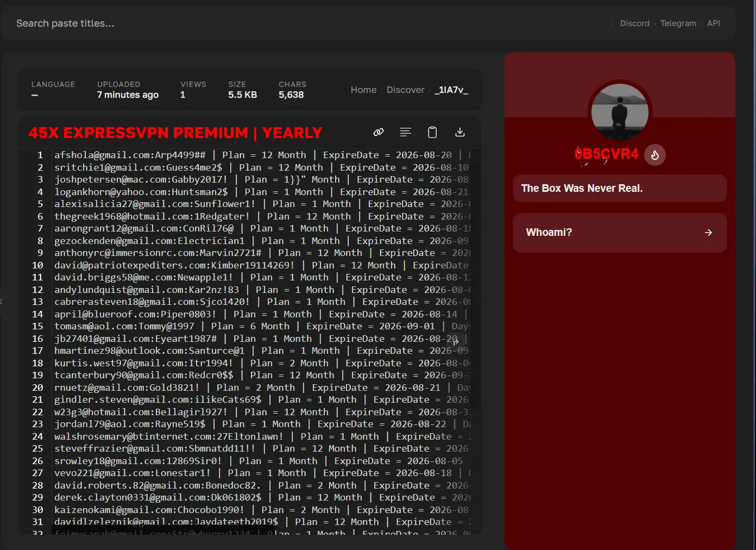Open the API link

click(714, 23)
